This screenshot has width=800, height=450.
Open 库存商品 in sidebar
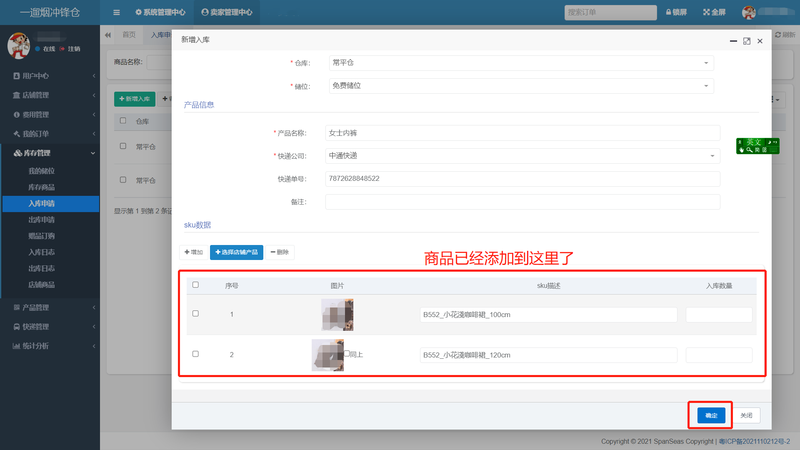pos(41,187)
